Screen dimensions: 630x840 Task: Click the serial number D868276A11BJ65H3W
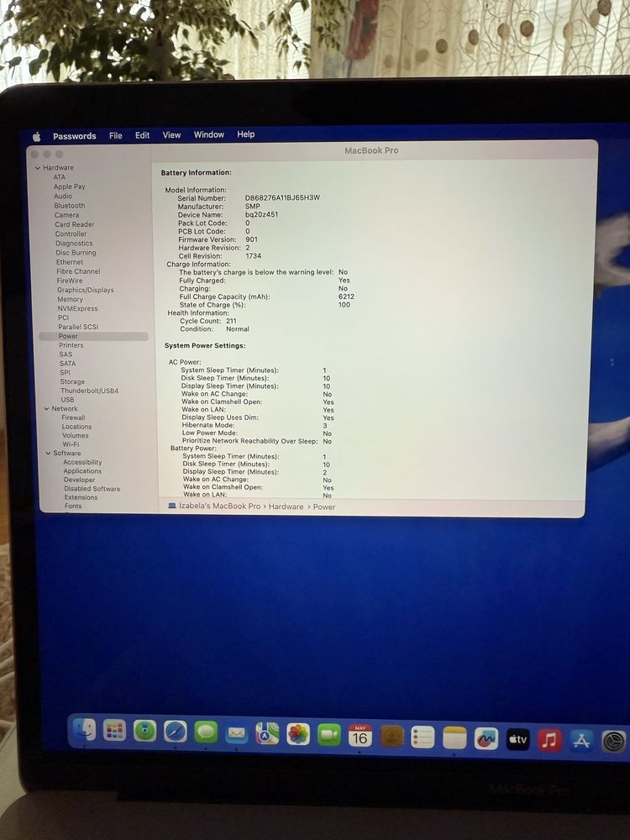282,197
